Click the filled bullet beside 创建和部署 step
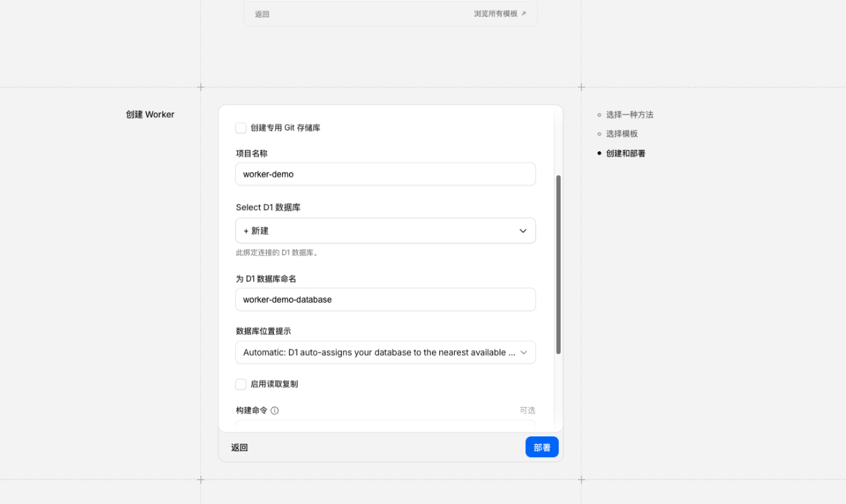Viewport: 846px width, 504px height. [x=600, y=153]
